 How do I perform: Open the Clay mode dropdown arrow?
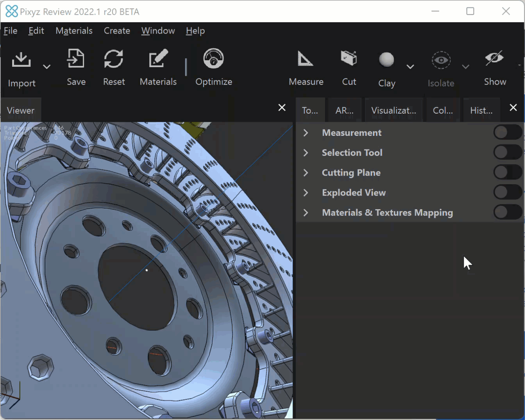(410, 67)
